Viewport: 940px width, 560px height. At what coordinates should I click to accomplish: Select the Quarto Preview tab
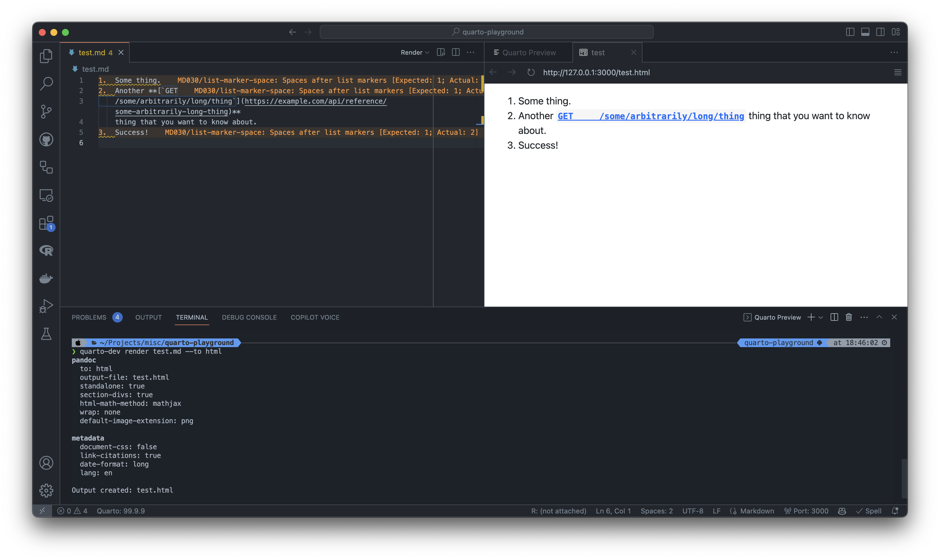(528, 52)
